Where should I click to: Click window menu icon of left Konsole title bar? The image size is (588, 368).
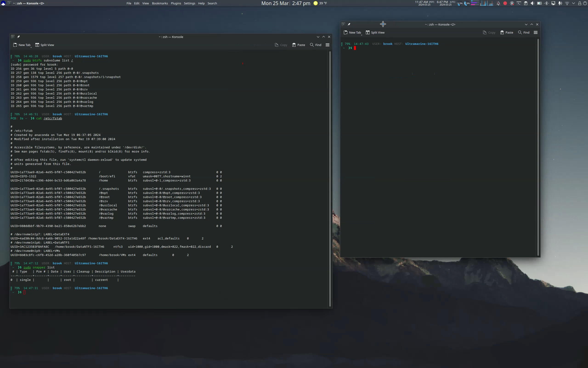click(13, 37)
